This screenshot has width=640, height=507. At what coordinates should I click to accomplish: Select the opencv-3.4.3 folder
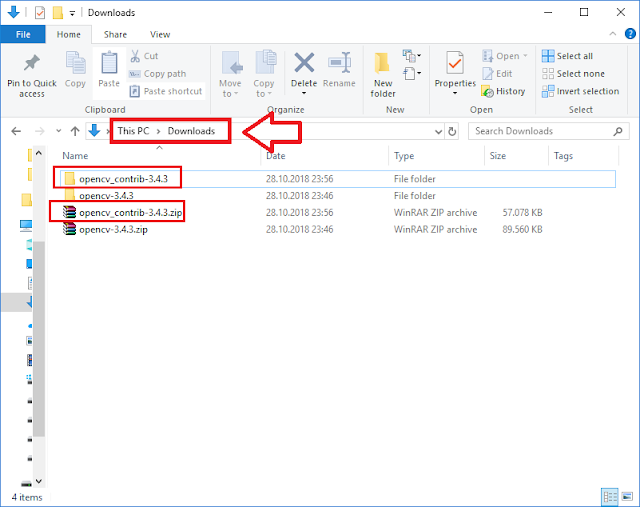(x=338, y=196)
